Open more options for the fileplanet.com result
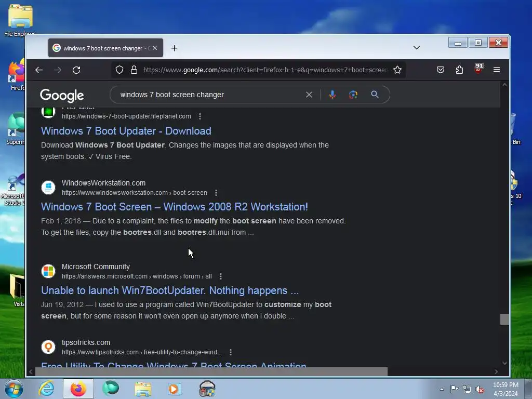Viewport: 532px width, 399px height. coord(200,116)
